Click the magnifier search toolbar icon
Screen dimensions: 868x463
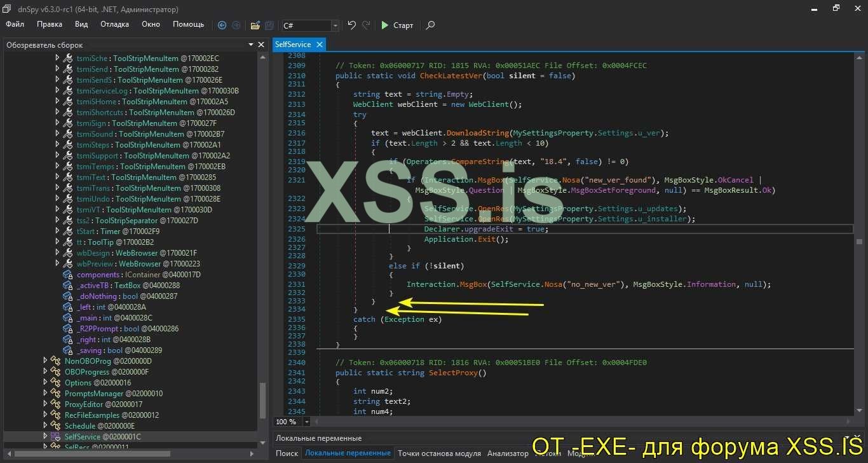430,25
